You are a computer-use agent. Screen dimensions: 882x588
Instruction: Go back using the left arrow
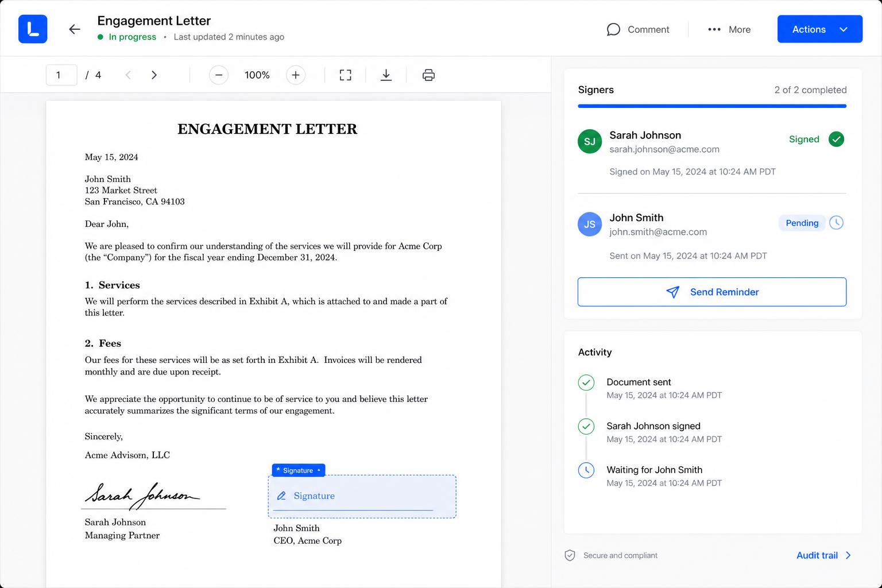pyautogui.click(x=75, y=29)
